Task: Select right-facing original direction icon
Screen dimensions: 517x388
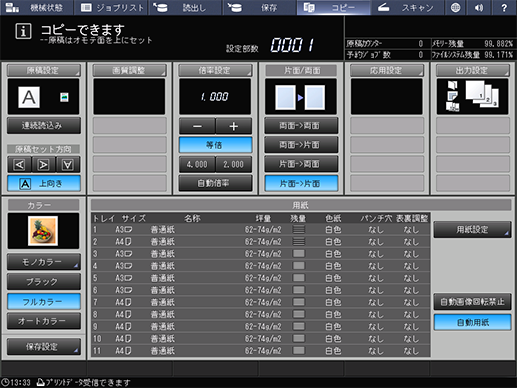Action: point(43,164)
